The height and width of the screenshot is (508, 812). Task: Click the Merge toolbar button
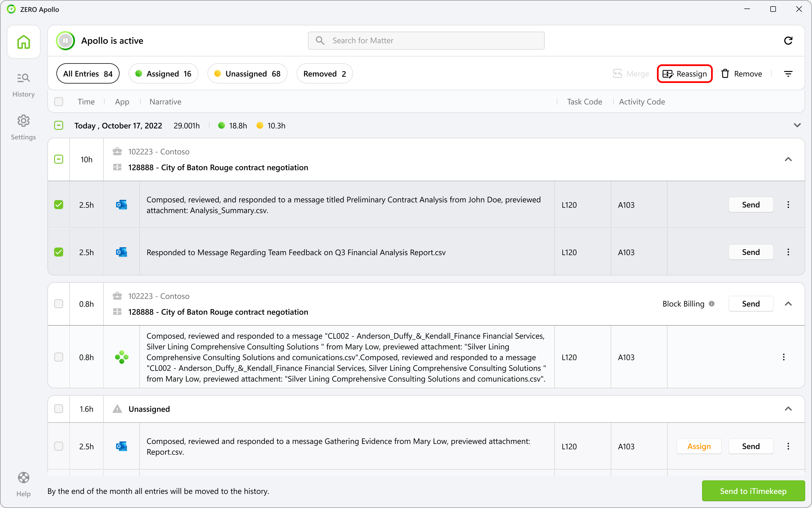[631, 74]
